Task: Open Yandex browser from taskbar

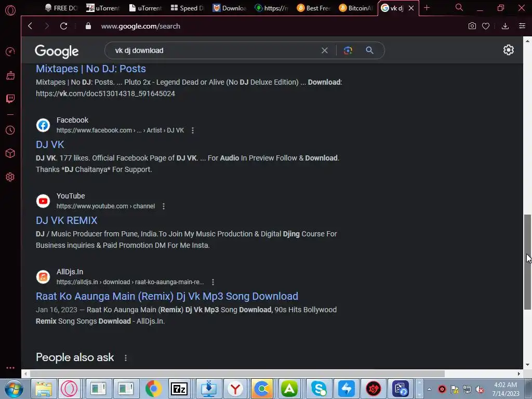Action: coord(235,389)
